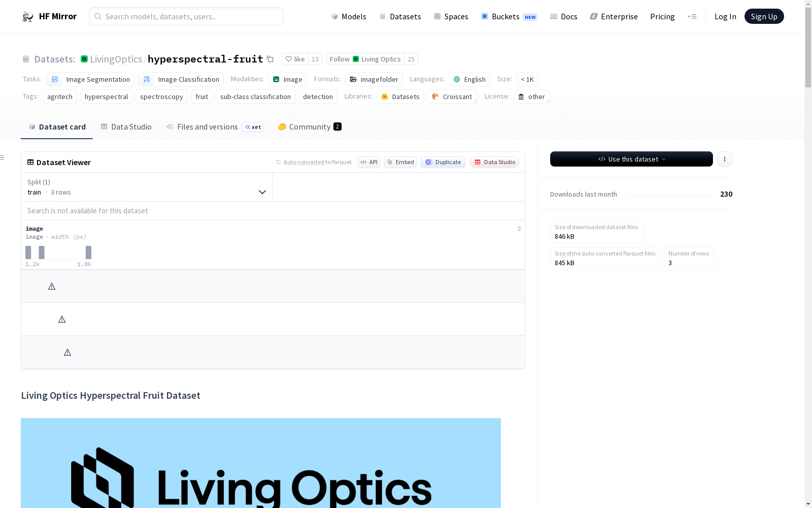Screen dimensions: 812x508
Task: Open the more options three-dot menu
Action: (724, 159)
